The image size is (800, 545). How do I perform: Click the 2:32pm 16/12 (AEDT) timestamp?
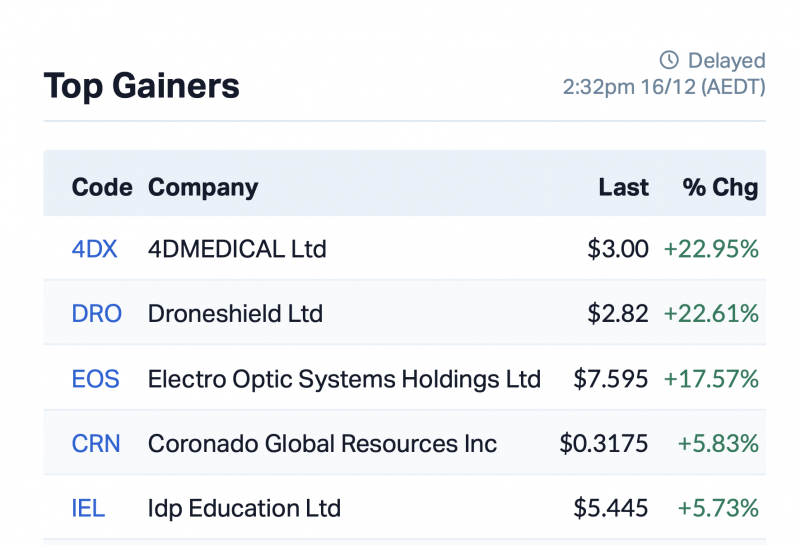click(664, 87)
